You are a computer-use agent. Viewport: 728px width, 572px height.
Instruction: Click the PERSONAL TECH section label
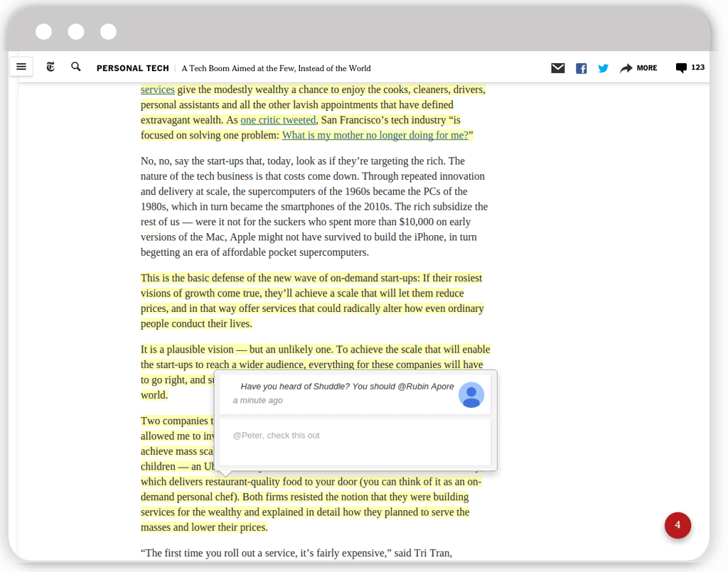click(133, 68)
